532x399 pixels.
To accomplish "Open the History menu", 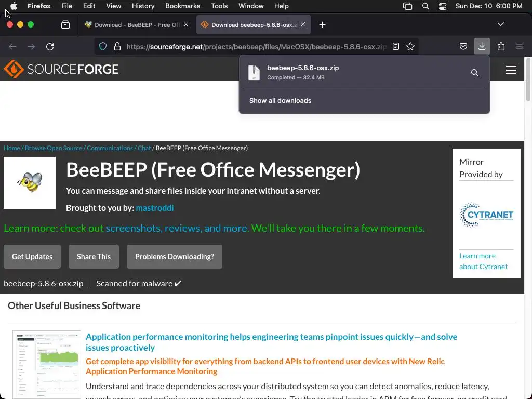I will (x=143, y=6).
